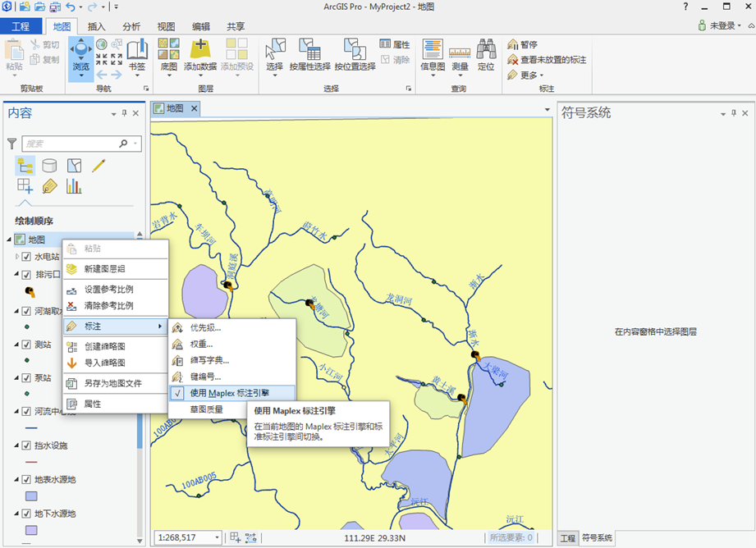Switch to the 分析 ribbon tab
Viewport: 756px width, 548px height.
pyautogui.click(x=131, y=26)
